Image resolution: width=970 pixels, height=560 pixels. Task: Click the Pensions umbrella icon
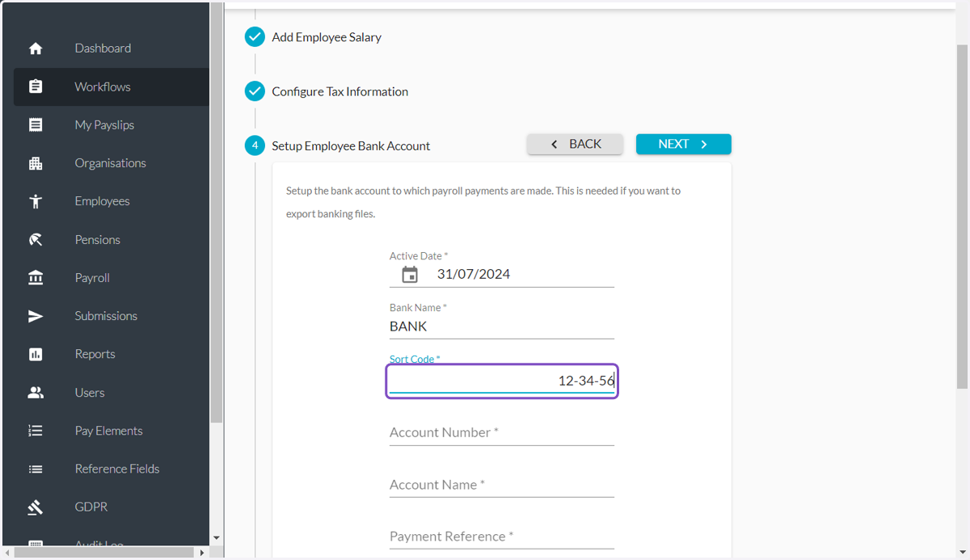36,240
